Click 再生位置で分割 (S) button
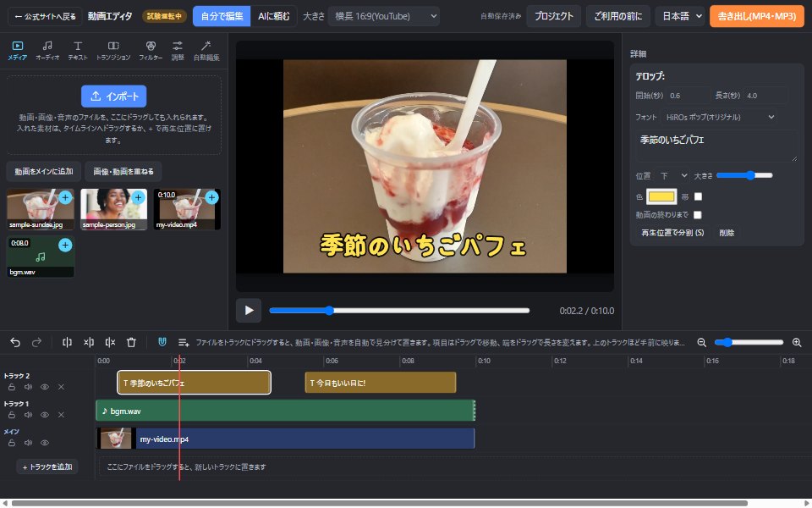The height and width of the screenshot is (508, 812). click(672, 233)
